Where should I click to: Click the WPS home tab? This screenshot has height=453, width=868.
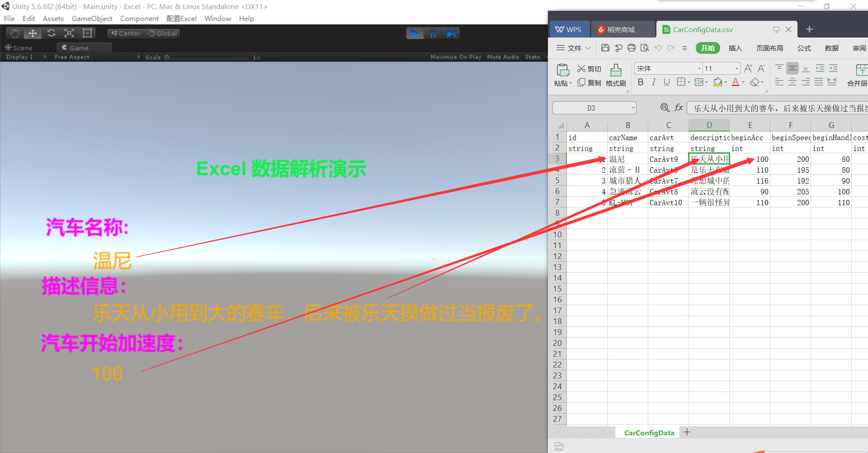pos(569,29)
